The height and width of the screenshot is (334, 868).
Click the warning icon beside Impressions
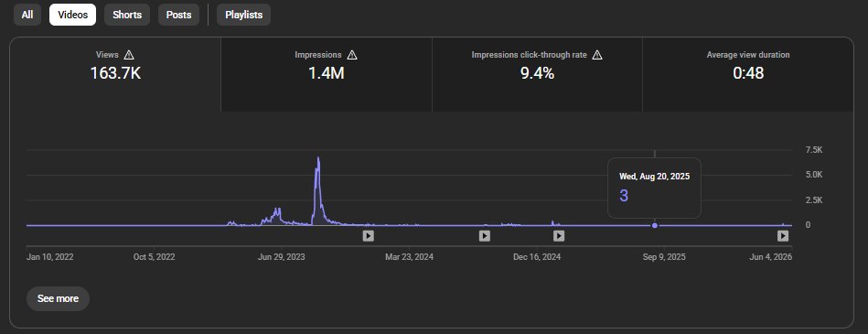click(x=352, y=55)
